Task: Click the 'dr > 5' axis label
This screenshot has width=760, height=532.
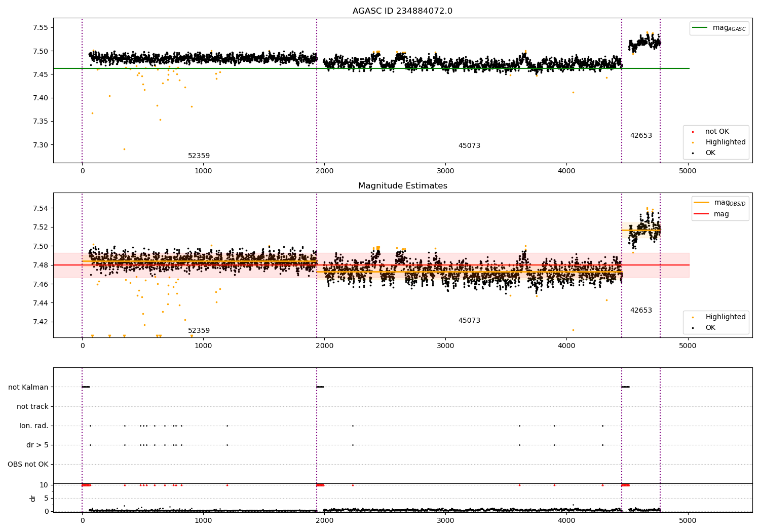Action: [x=37, y=445]
